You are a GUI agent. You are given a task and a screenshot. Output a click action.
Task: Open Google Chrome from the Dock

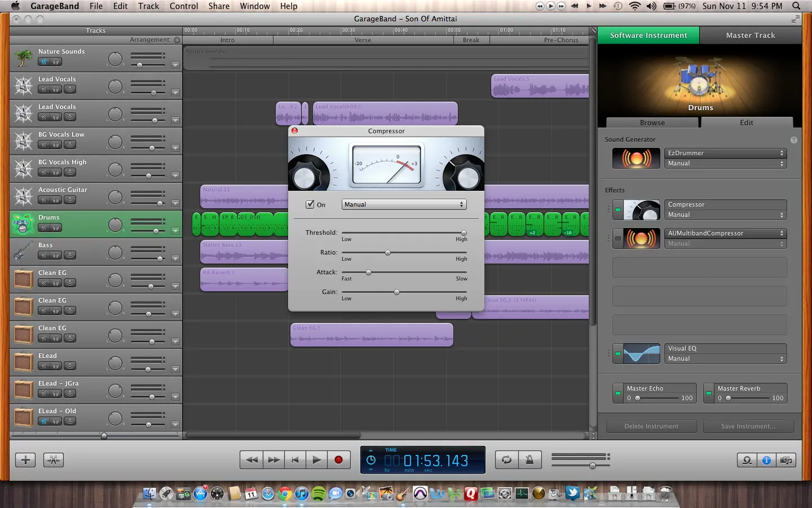click(285, 494)
